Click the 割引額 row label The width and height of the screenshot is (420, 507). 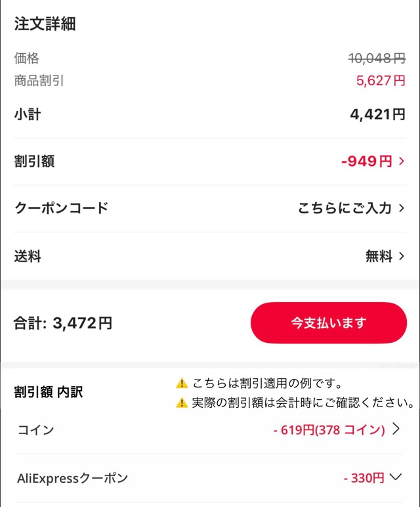tap(34, 162)
